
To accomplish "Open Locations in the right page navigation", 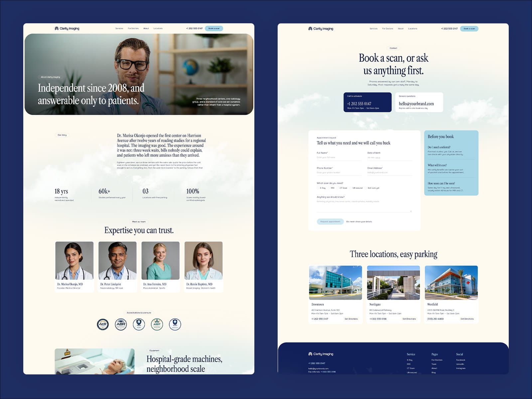I will click(x=413, y=29).
